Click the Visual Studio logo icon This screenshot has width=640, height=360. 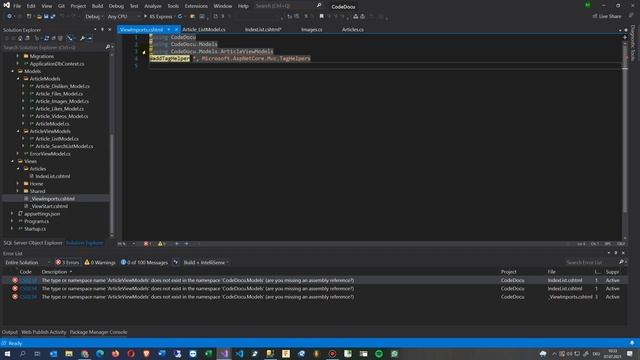click(7, 5)
